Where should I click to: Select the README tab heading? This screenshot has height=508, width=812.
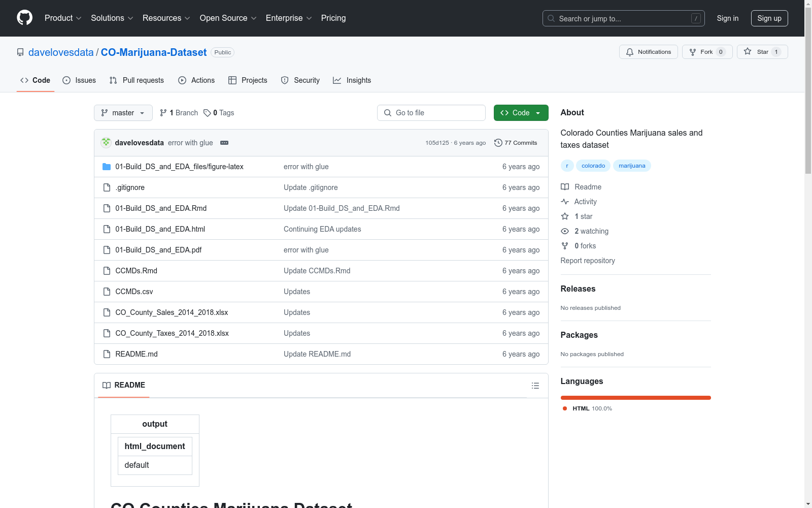coord(124,385)
